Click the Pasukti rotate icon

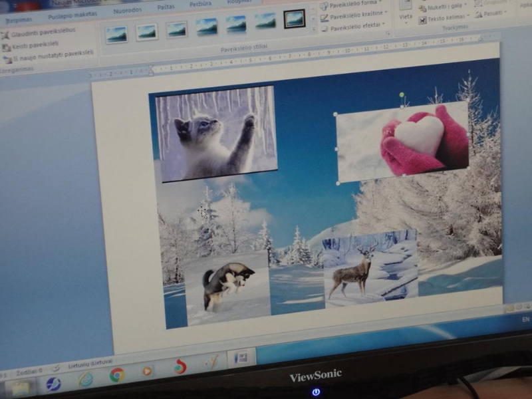click(478, 14)
